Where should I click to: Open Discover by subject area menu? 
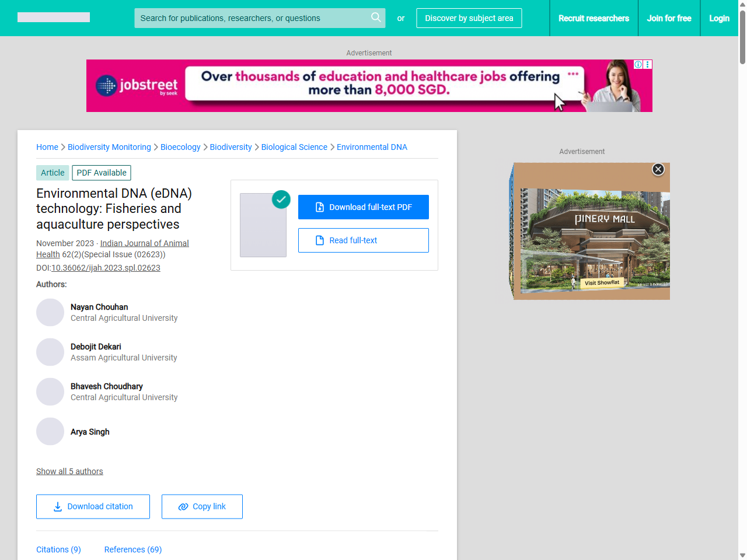coord(469,18)
